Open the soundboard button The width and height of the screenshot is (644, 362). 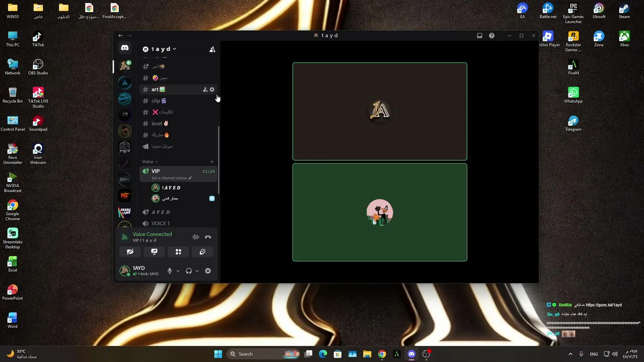(202, 252)
